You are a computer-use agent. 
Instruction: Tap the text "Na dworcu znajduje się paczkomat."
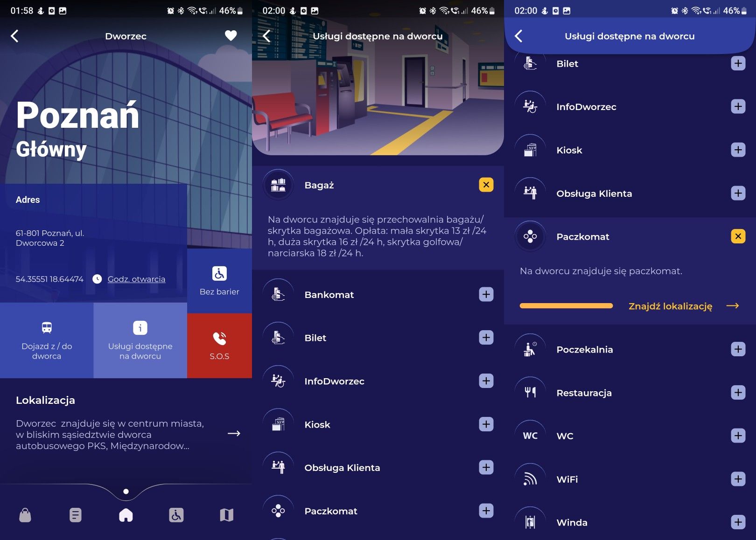(601, 271)
